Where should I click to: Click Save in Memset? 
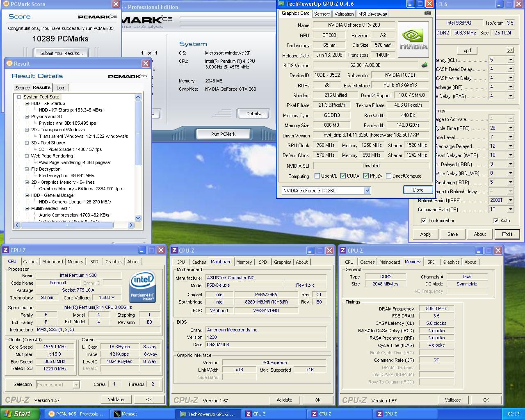[453, 234]
